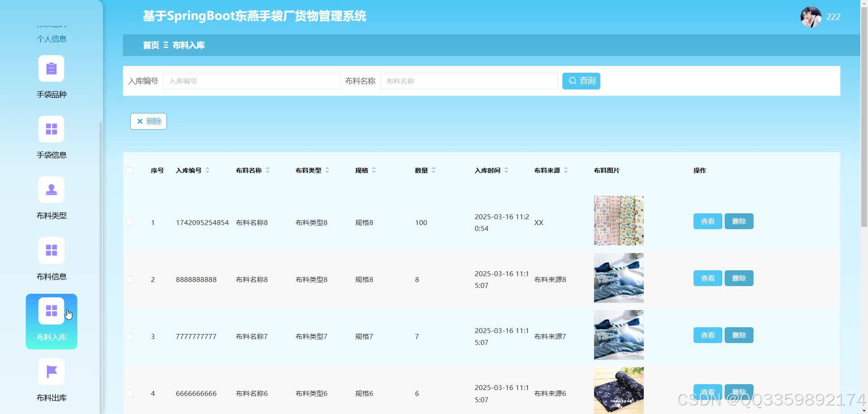Image resolution: width=868 pixels, height=414 pixels.
Task: Select the 布料信息 grid icon
Action: click(x=51, y=250)
